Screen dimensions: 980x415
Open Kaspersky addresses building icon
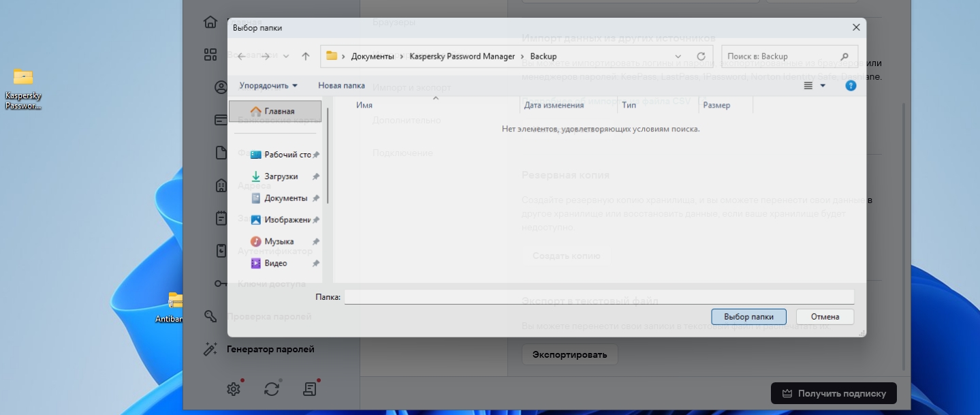[x=221, y=185]
